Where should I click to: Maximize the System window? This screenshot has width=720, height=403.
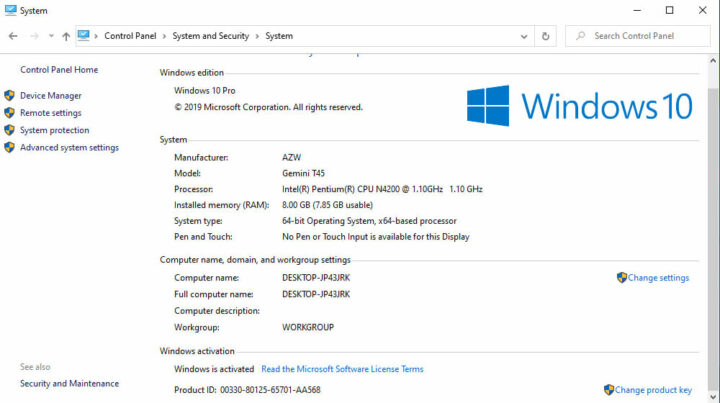pyautogui.click(x=669, y=10)
